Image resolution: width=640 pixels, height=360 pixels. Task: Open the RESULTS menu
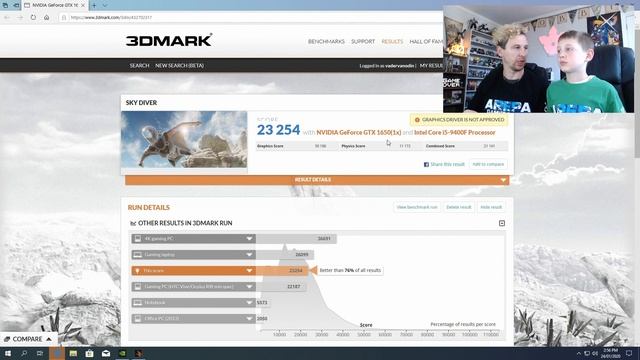pos(392,42)
